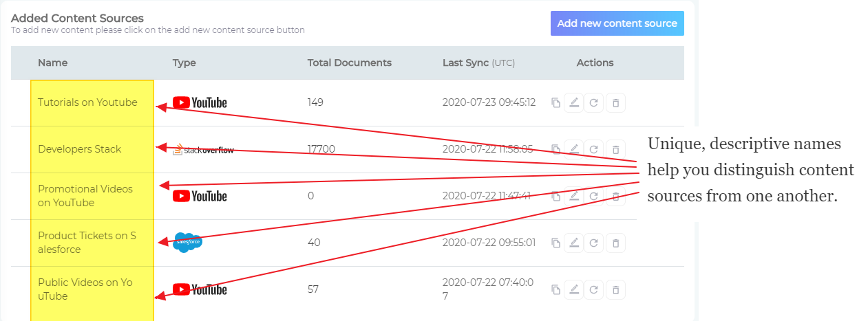Refresh the Developers Stack content source

593,148
